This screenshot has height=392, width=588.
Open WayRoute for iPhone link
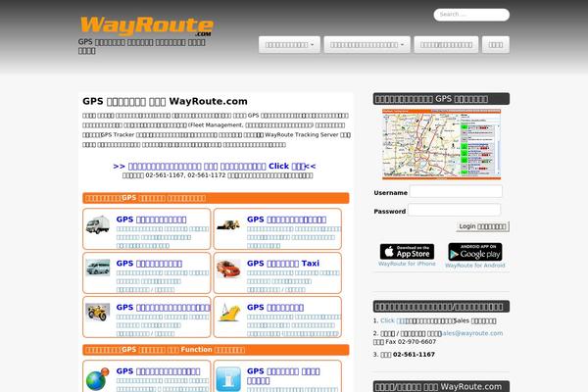point(407,264)
